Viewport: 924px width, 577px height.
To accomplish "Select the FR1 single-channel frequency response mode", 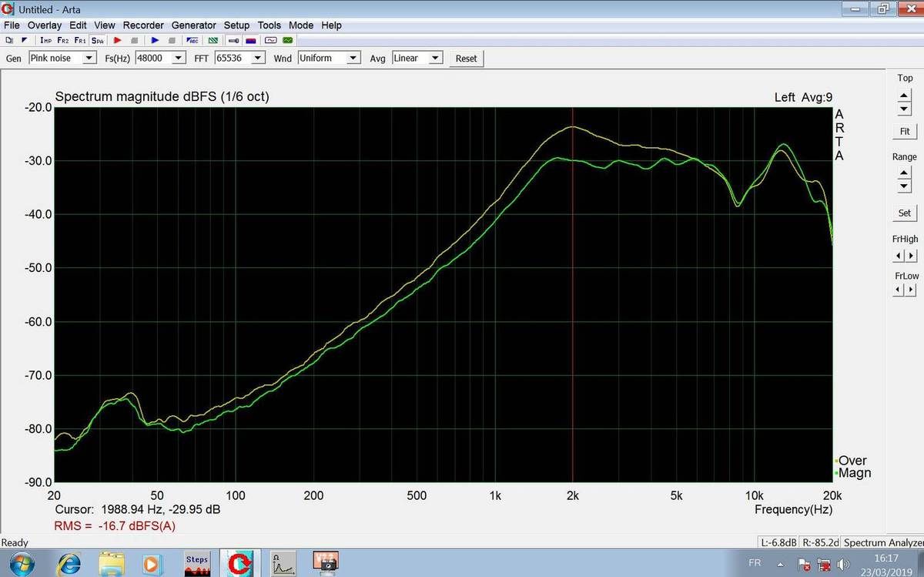I will pos(80,40).
